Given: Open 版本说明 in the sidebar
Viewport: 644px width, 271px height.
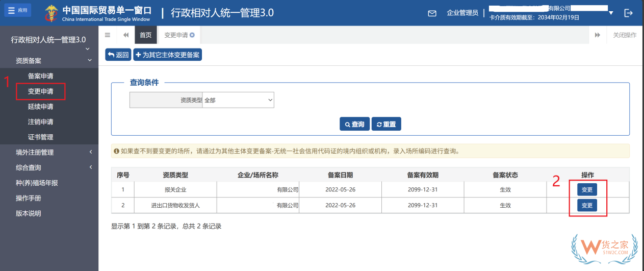Looking at the screenshot, I should pos(29,213).
